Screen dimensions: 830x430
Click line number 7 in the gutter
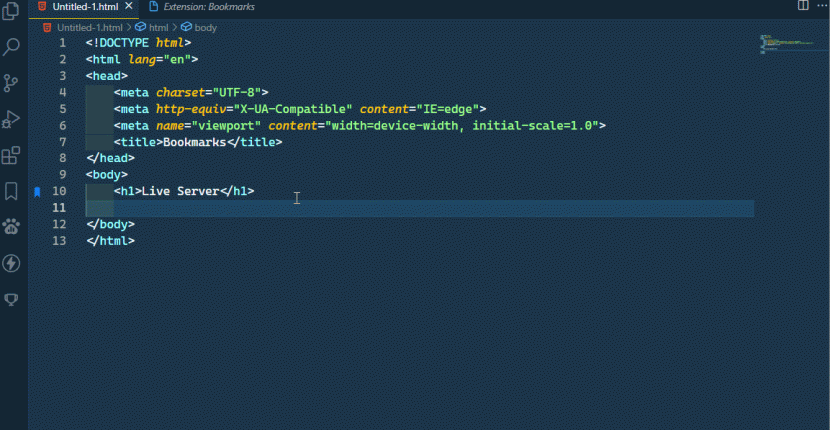62,142
